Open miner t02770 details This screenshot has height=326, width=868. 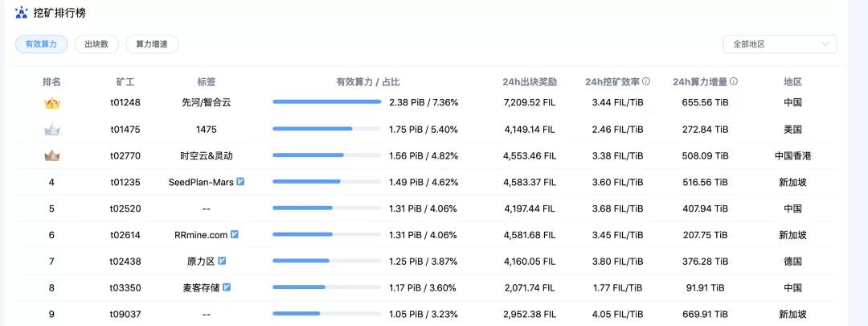pos(125,156)
